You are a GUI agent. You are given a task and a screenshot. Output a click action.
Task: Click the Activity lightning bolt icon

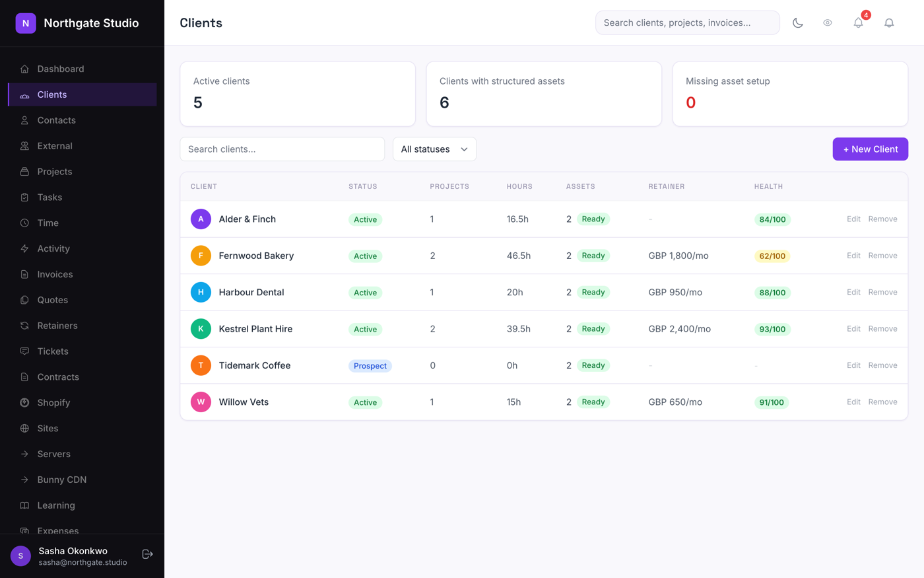tap(24, 249)
